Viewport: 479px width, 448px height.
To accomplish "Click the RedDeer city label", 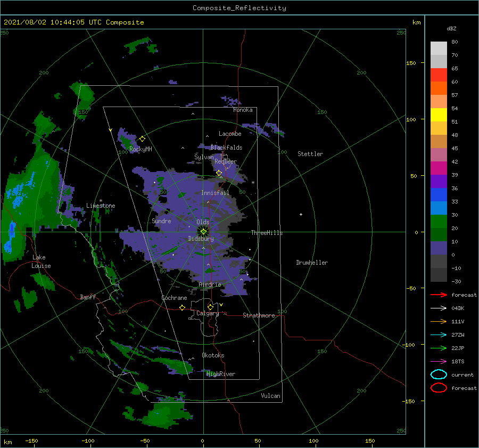I will click(226, 161).
